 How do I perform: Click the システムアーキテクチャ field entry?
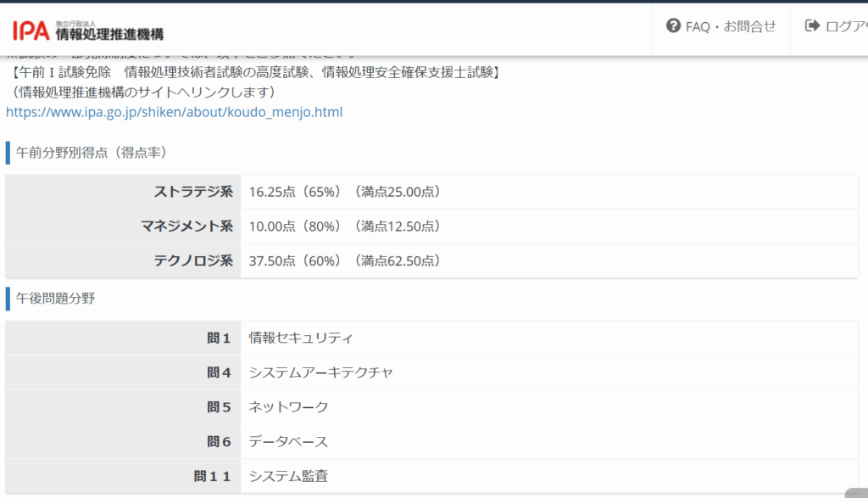(x=320, y=372)
